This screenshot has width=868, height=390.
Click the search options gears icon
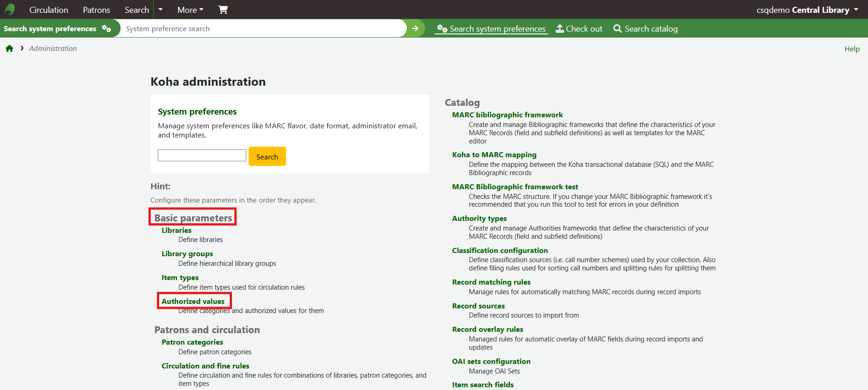[x=106, y=28]
